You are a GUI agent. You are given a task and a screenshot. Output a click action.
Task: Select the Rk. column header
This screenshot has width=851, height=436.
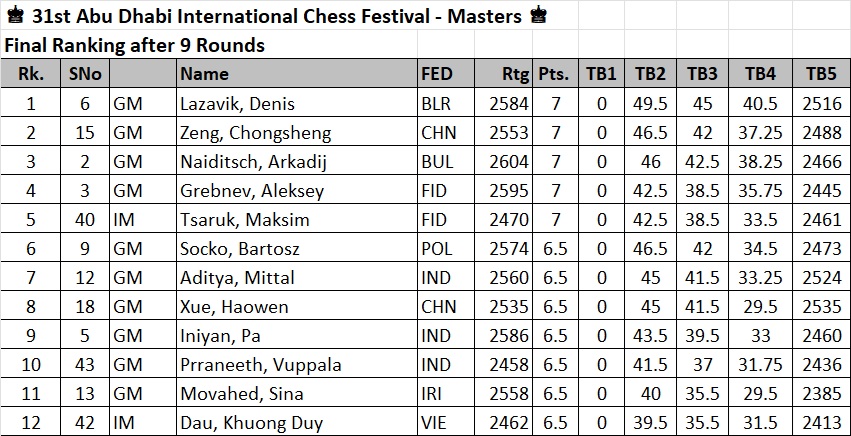30,73
